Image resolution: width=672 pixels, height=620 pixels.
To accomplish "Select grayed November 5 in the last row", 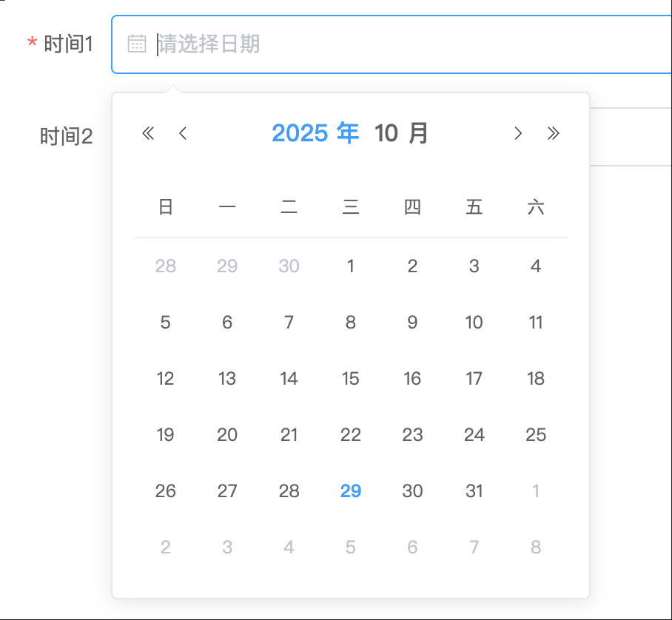I will [351, 547].
